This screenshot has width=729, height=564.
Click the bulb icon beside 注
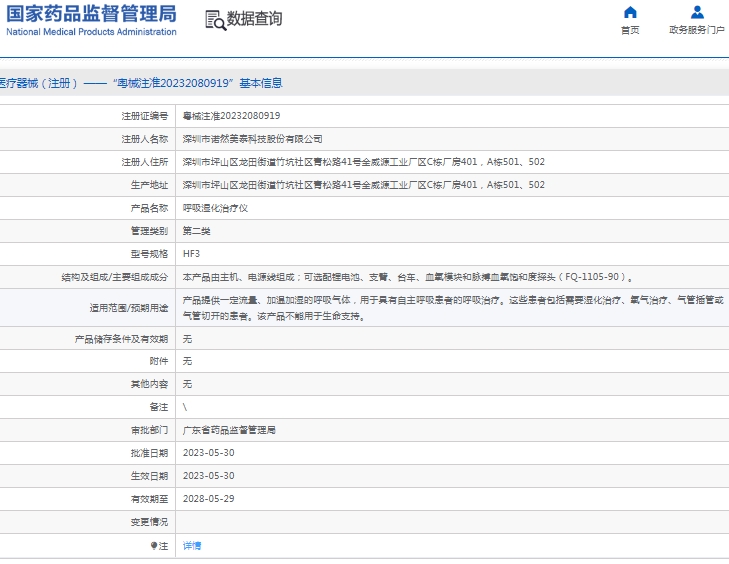(x=154, y=546)
